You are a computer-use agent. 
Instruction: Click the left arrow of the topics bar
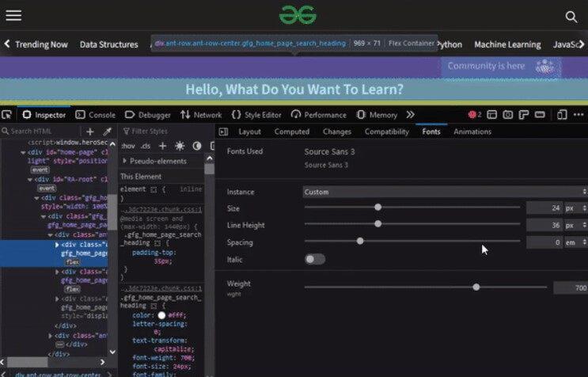[x=7, y=44]
